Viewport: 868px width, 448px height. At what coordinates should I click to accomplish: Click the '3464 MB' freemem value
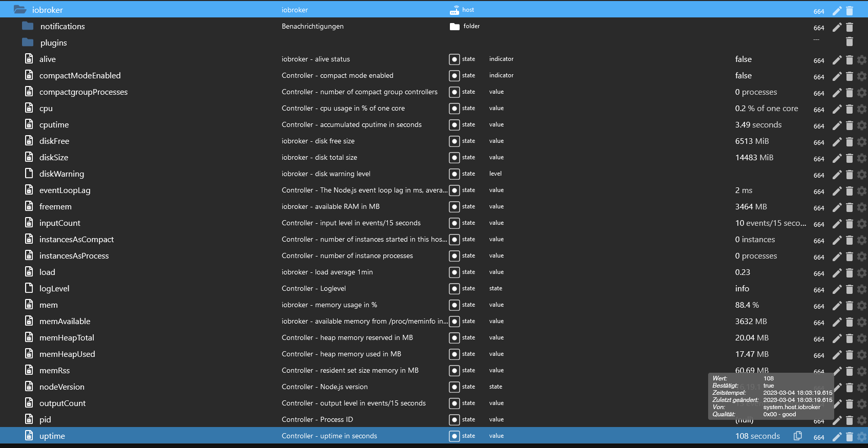click(x=751, y=206)
